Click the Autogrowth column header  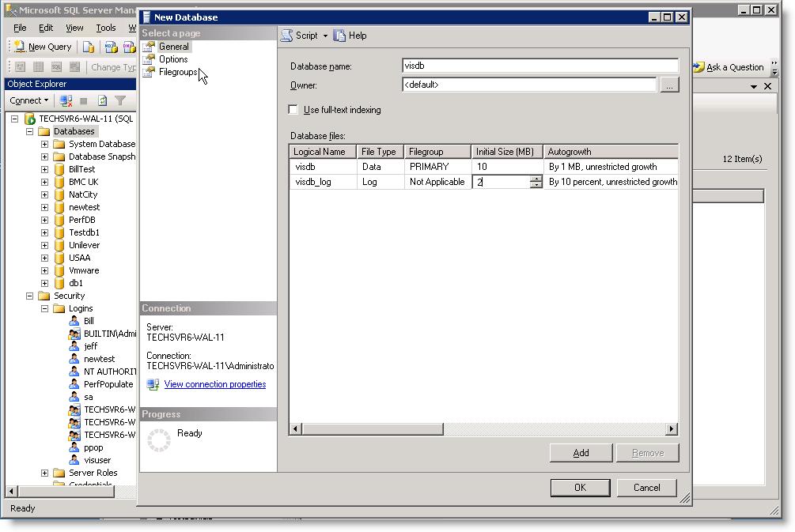click(x=611, y=152)
